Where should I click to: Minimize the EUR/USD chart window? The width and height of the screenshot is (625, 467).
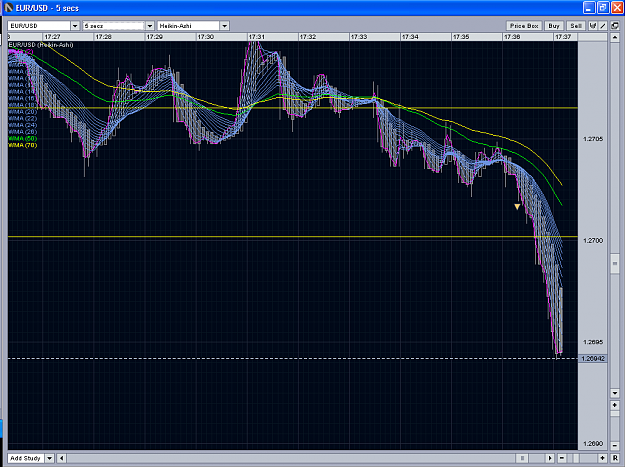tap(589, 8)
